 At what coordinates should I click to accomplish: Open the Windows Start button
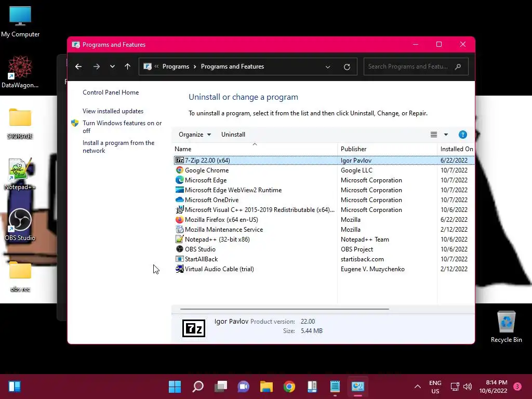175,387
